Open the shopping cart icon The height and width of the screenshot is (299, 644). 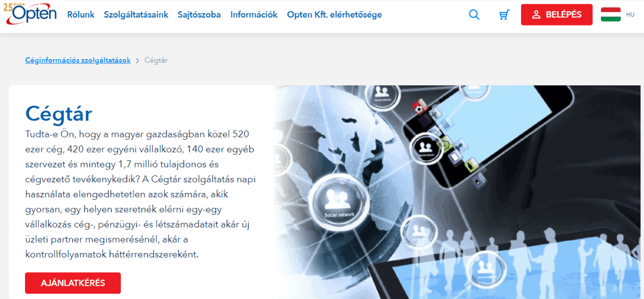504,15
